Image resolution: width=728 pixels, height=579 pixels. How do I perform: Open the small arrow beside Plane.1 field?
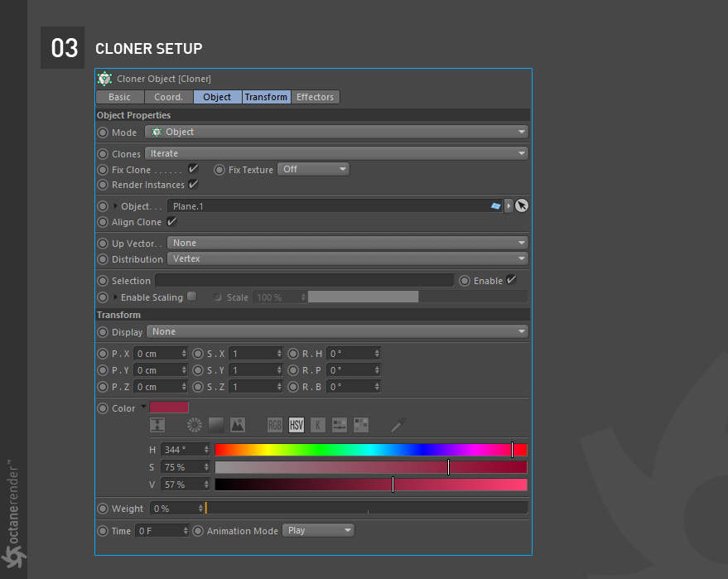[509, 205]
